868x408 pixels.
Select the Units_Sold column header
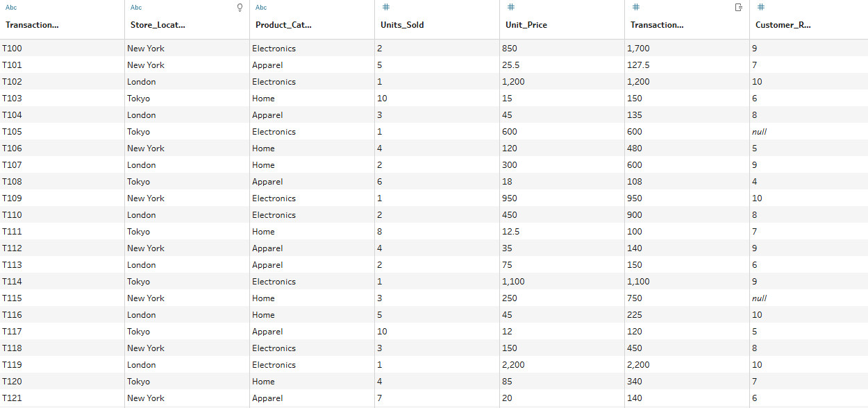[x=402, y=25]
